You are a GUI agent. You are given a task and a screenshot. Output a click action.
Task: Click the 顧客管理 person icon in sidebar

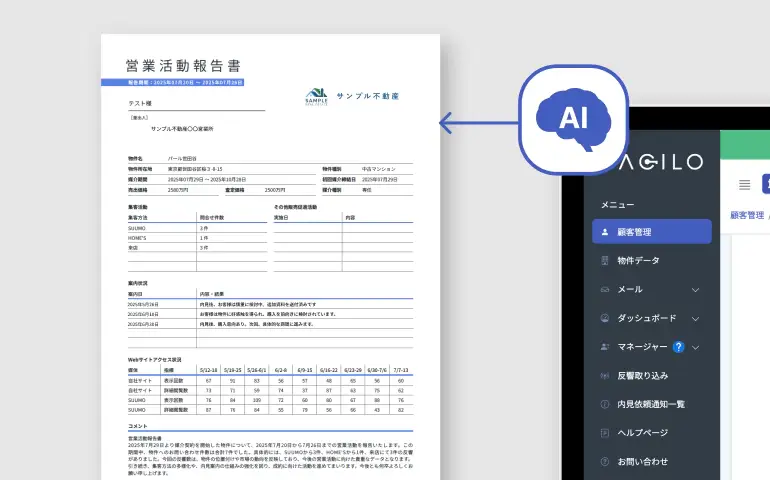604,232
